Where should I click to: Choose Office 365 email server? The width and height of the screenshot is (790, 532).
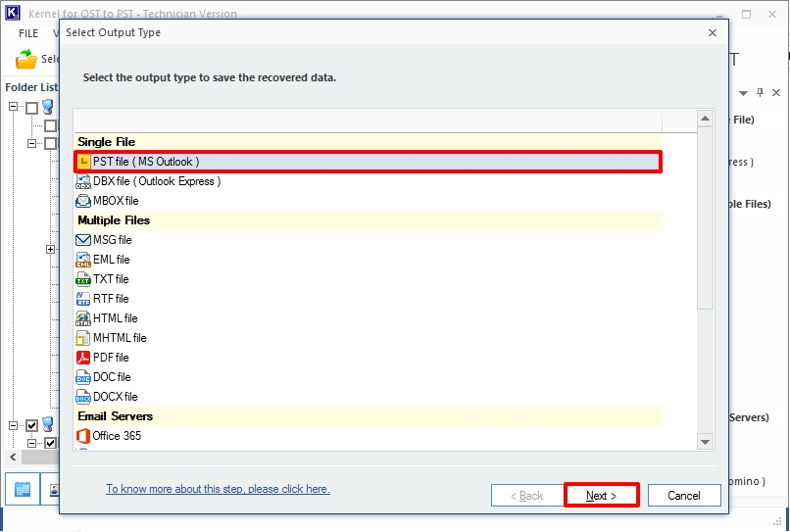pos(117,436)
